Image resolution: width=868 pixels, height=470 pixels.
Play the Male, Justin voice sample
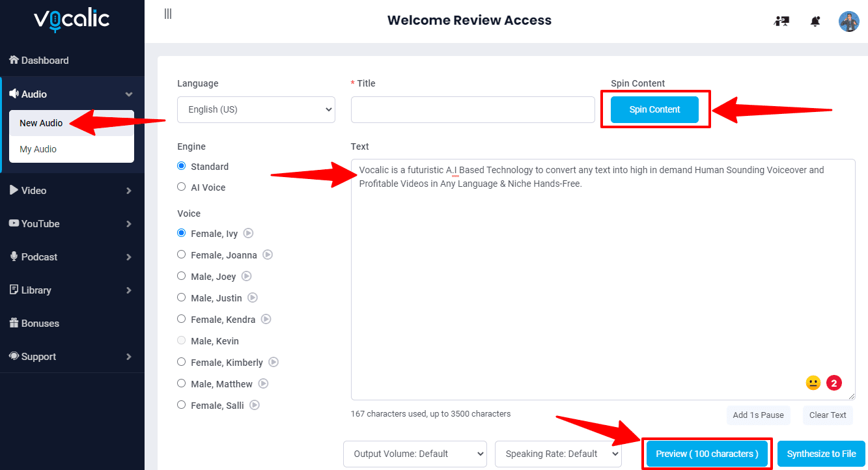(253, 297)
